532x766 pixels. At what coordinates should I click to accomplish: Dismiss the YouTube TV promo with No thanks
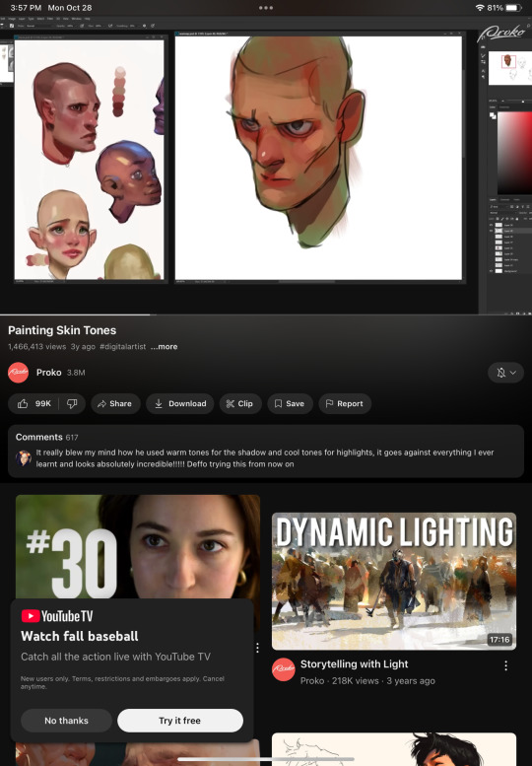(66, 721)
